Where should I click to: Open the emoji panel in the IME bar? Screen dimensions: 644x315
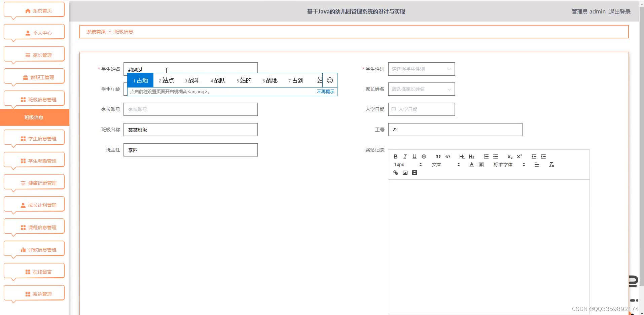click(330, 80)
